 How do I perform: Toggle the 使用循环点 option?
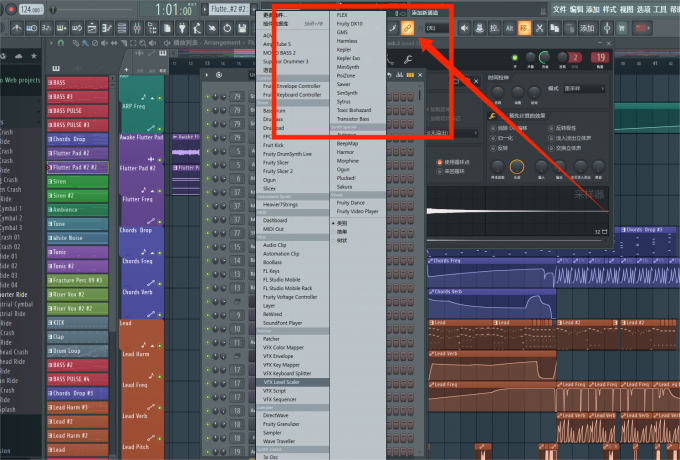tap(440, 163)
